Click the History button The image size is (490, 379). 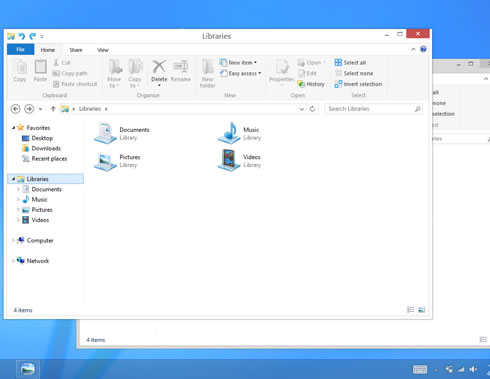tap(311, 84)
